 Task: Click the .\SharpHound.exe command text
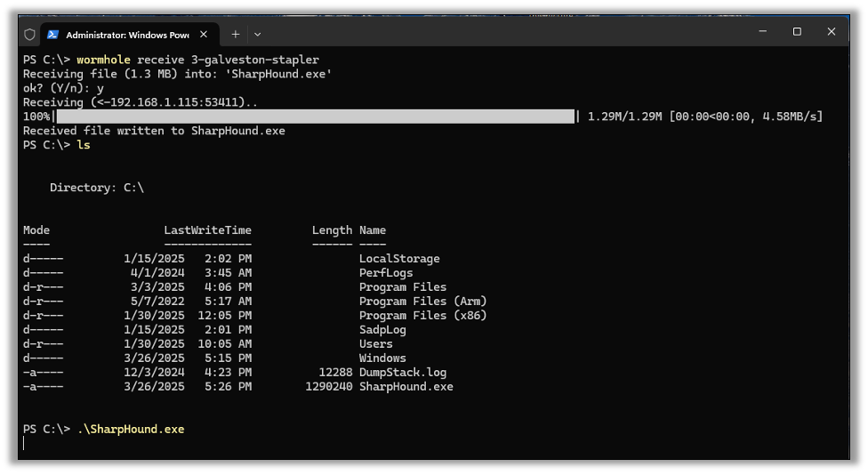(x=131, y=429)
